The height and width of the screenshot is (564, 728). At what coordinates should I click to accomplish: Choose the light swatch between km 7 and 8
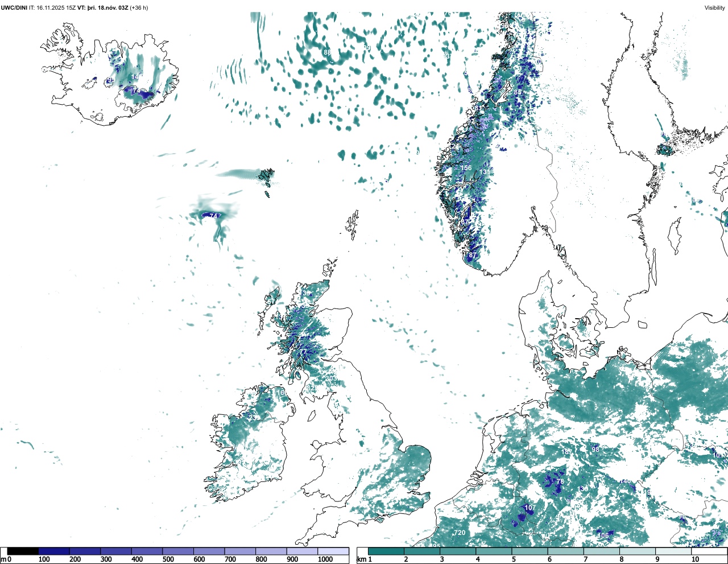point(602,551)
